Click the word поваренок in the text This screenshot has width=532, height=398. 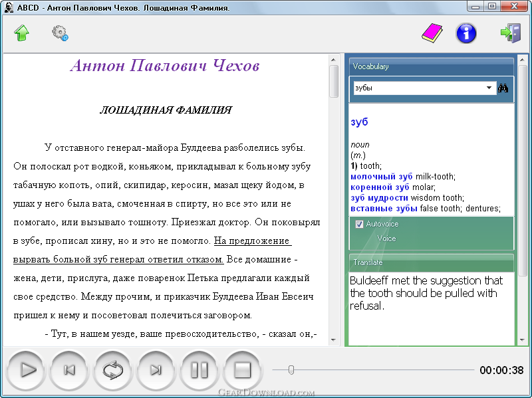coord(161,278)
